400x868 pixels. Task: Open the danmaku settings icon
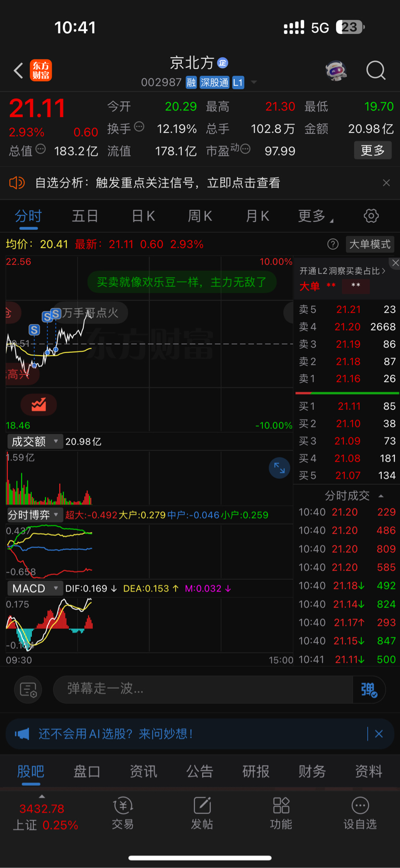28,690
